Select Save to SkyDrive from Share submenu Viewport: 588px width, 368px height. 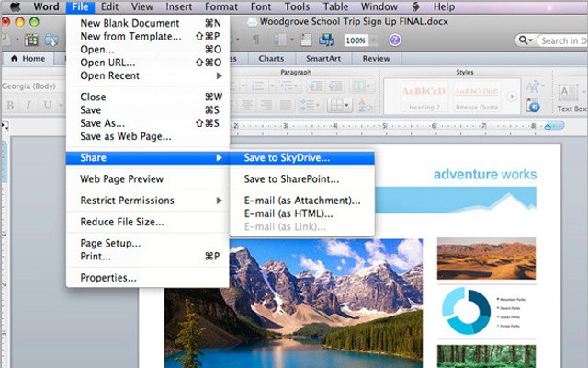point(287,158)
